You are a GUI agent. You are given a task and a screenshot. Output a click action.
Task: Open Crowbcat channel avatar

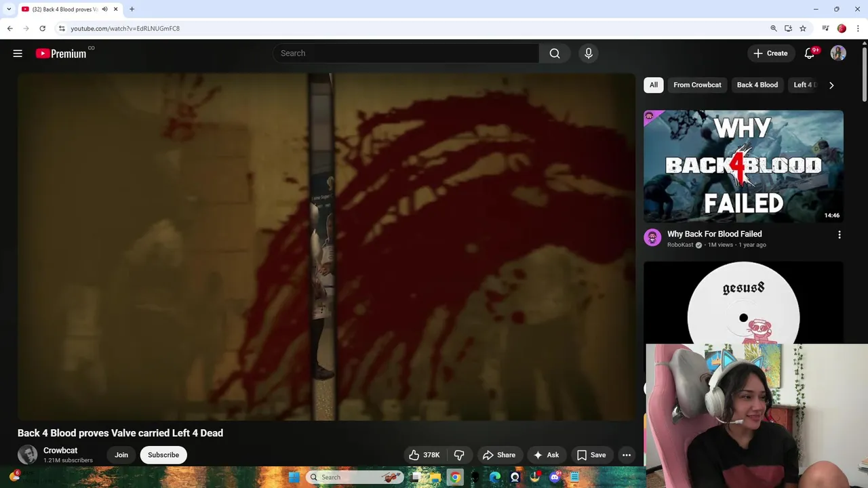pos(28,455)
